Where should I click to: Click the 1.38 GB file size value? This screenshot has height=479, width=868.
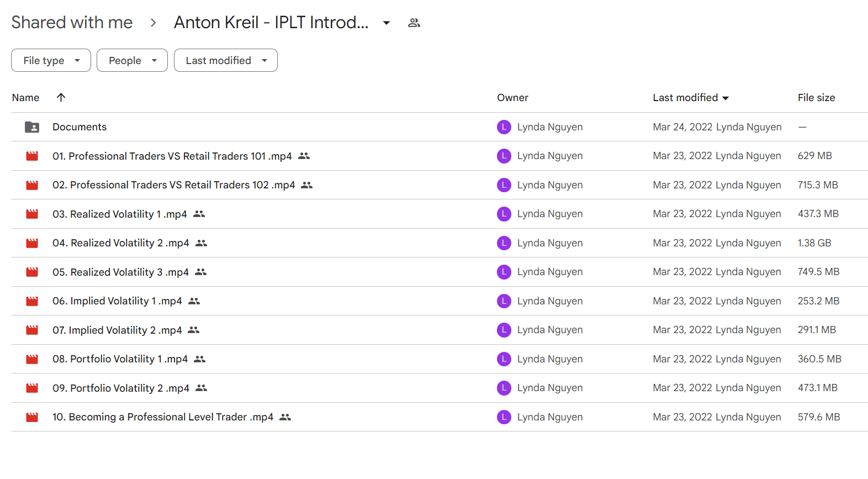coord(814,243)
